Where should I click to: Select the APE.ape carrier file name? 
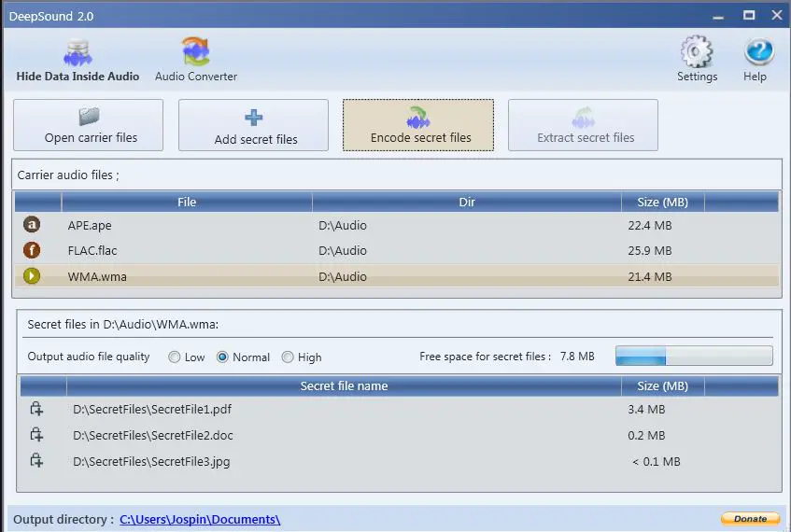point(90,226)
